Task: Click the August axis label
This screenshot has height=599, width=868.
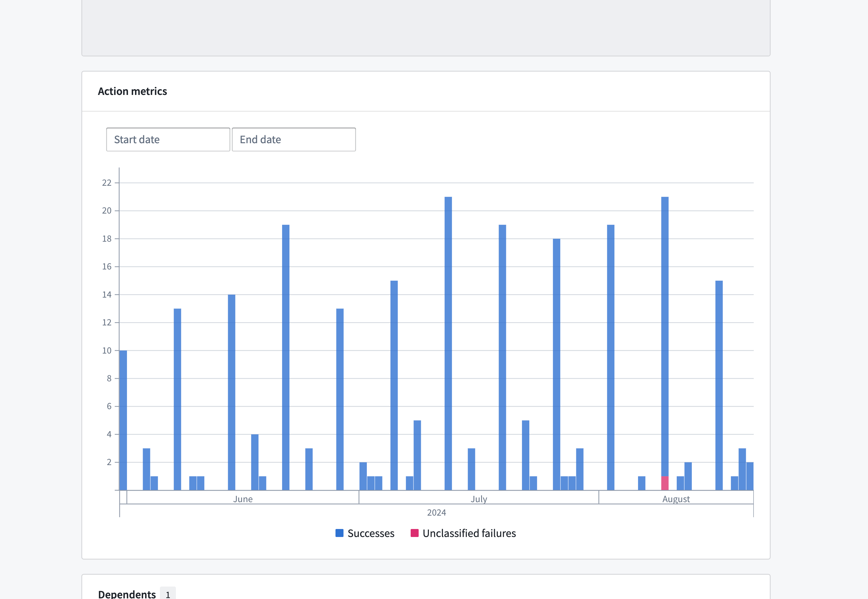Action: click(x=676, y=499)
